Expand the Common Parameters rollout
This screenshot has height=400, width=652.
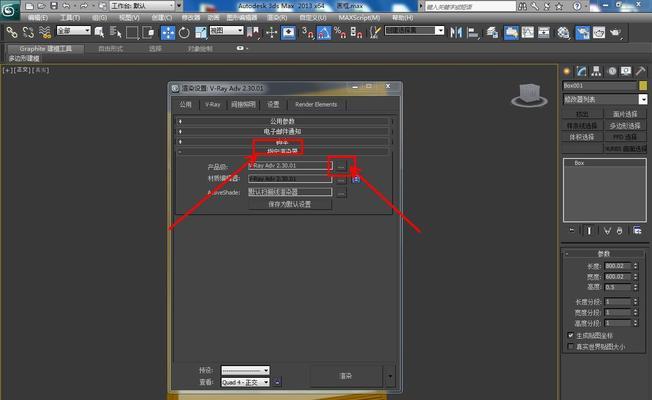click(282, 121)
